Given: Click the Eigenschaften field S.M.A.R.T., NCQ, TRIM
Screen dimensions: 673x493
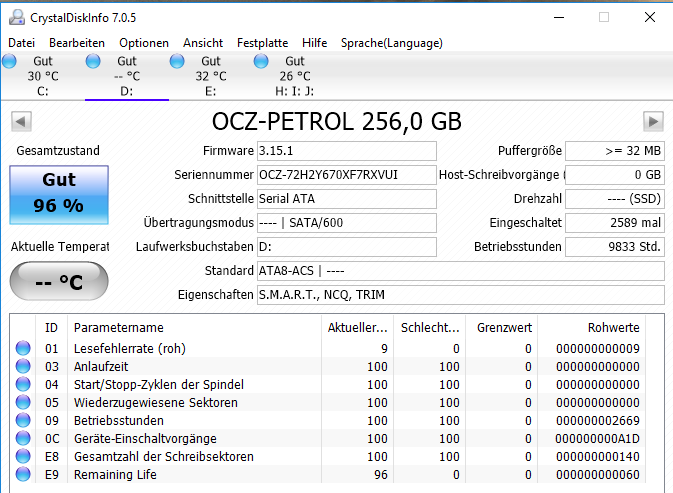Looking at the screenshot, I should [461, 295].
